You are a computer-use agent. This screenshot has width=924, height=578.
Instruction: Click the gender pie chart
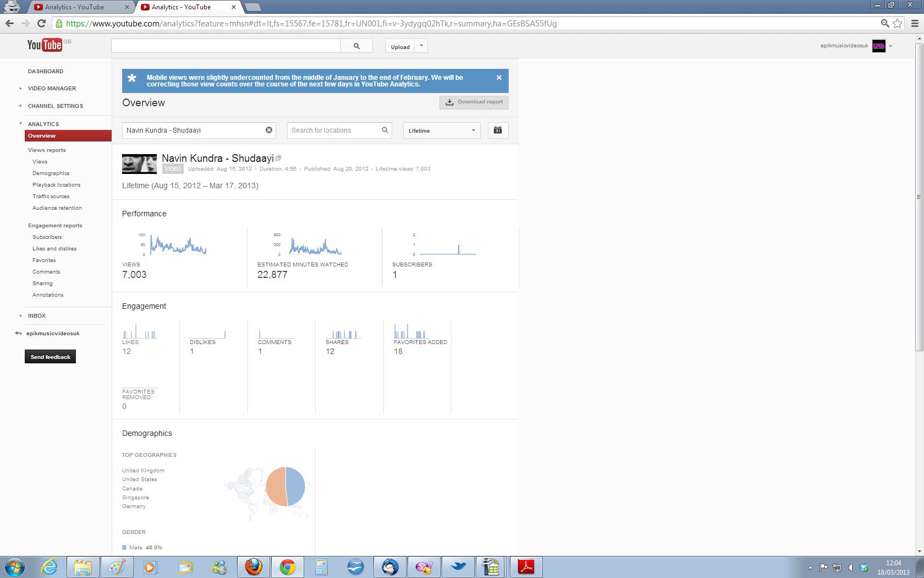point(285,487)
